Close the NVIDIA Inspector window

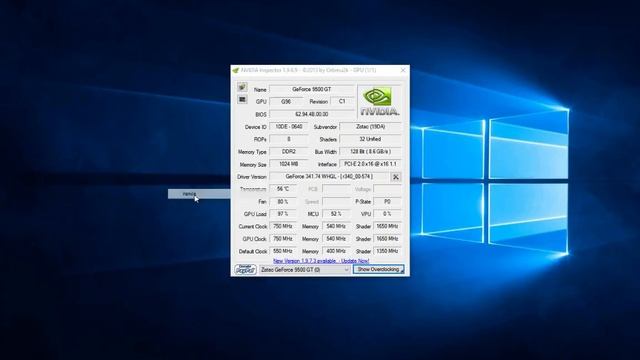pyautogui.click(x=403, y=70)
